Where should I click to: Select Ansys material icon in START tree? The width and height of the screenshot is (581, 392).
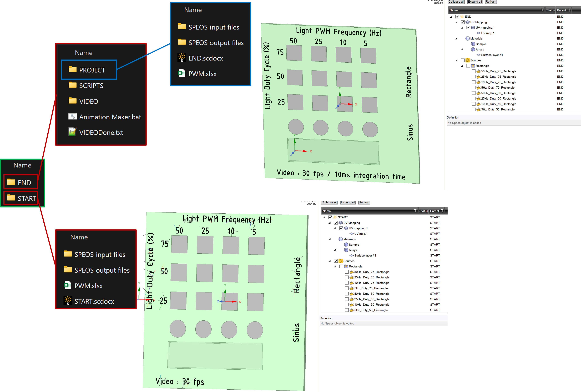[346, 250]
